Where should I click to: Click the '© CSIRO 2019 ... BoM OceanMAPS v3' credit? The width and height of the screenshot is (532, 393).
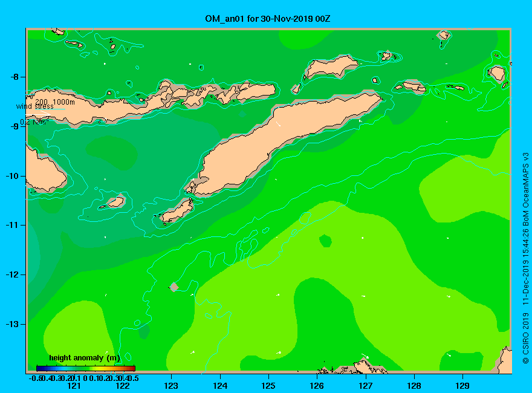coord(525,258)
